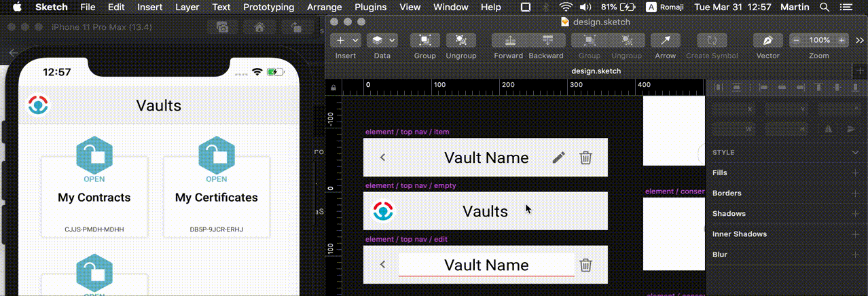868x296 pixels.
Task: Click the Vaults title in Sketch canvas
Action: (x=485, y=211)
